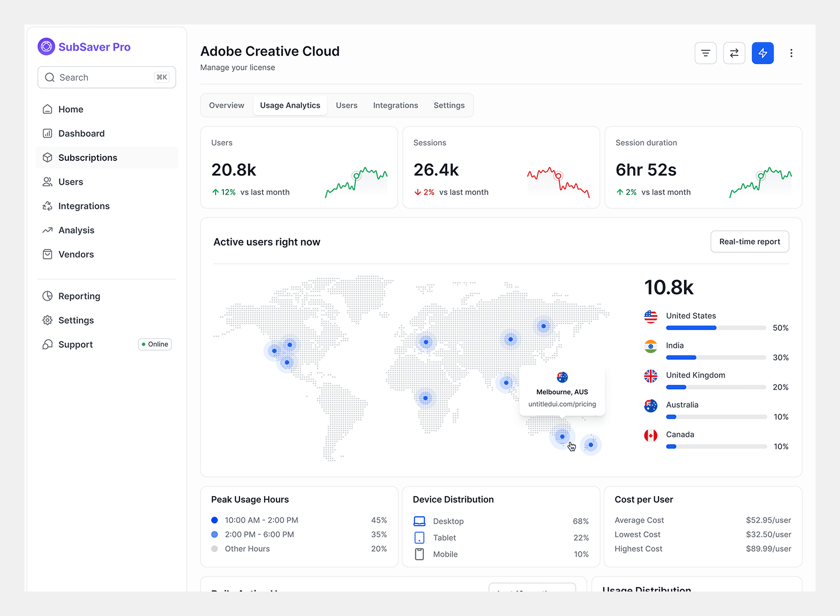Open the untitledui.com/pricing link
Viewport: 840px width, 616px height.
pyautogui.click(x=562, y=404)
